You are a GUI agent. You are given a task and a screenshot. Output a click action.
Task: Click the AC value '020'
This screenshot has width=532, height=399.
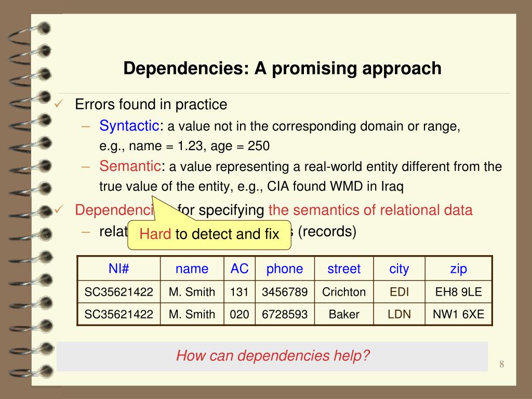pyautogui.click(x=240, y=314)
